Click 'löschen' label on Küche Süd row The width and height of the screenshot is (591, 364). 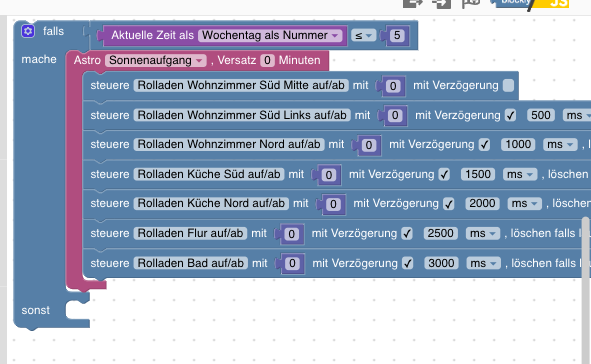[x=568, y=174]
